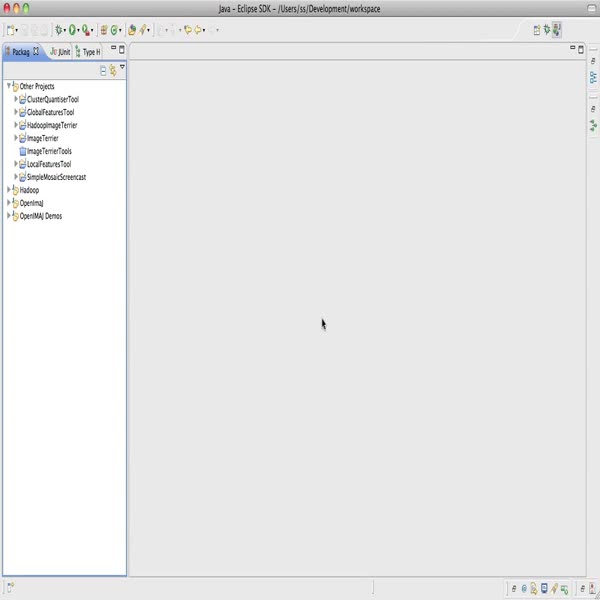This screenshot has width=600, height=600.
Task: Click the New file wizard icon
Action: (x=10, y=30)
